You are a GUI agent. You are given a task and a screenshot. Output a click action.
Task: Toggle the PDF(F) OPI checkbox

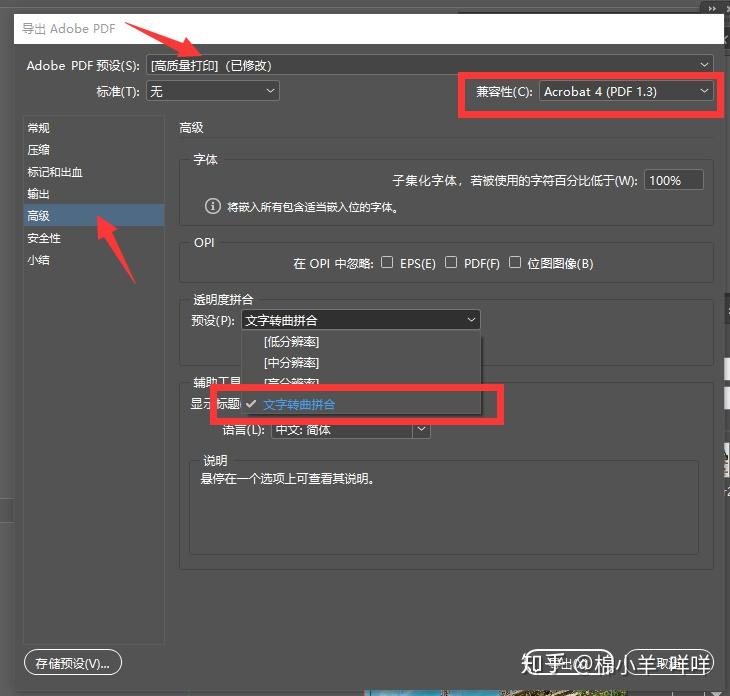click(x=451, y=262)
